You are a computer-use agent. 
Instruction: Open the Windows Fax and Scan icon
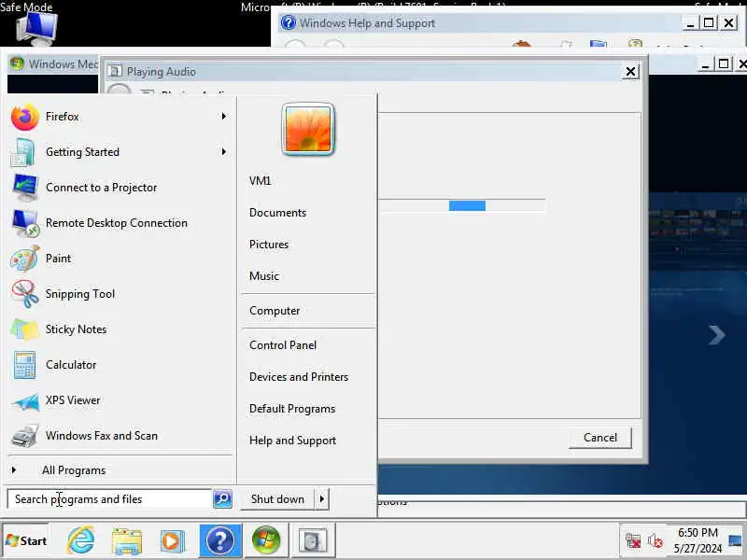pos(25,436)
